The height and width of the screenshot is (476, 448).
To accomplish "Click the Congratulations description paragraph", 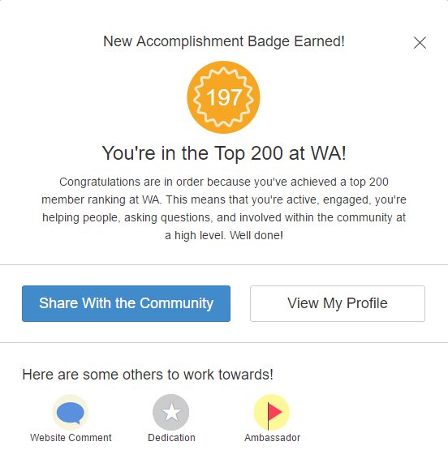I will click(x=224, y=208).
